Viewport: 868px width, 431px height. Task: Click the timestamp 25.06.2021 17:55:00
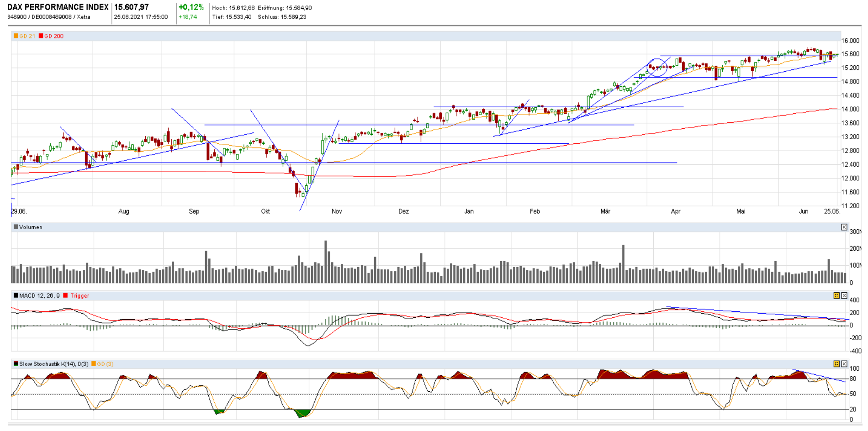pyautogui.click(x=141, y=17)
